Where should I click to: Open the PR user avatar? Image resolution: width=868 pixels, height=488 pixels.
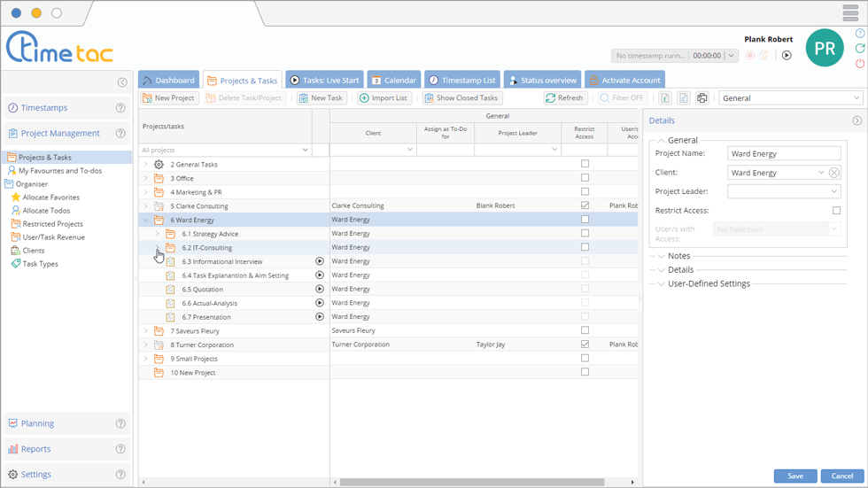pyautogui.click(x=825, y=48)
